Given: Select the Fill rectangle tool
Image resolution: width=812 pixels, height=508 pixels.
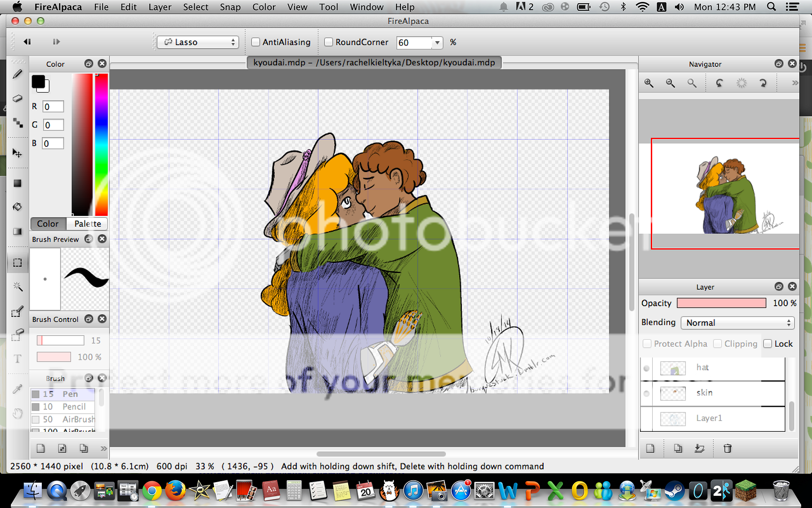Looking at the screenshot, I should (17, 183).
